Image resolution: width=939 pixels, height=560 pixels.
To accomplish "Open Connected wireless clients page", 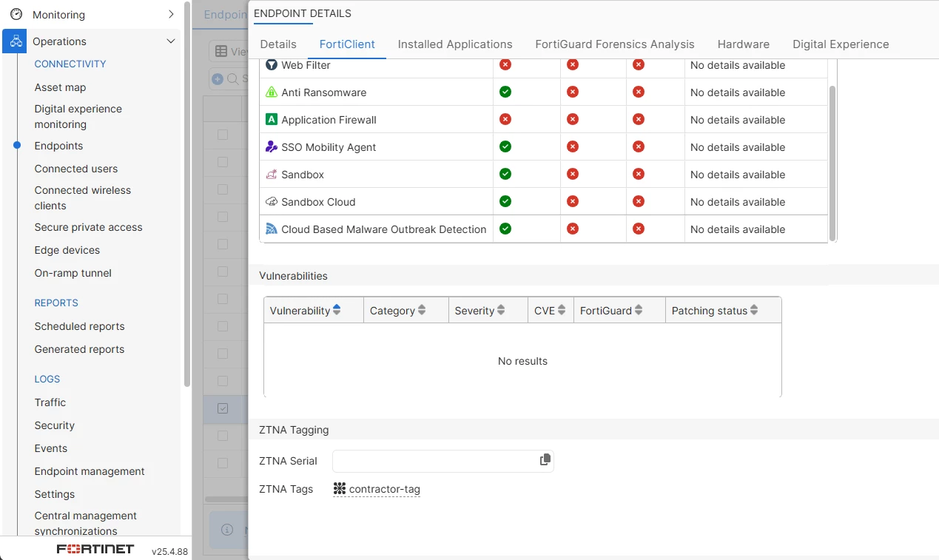I will (83, 198).
